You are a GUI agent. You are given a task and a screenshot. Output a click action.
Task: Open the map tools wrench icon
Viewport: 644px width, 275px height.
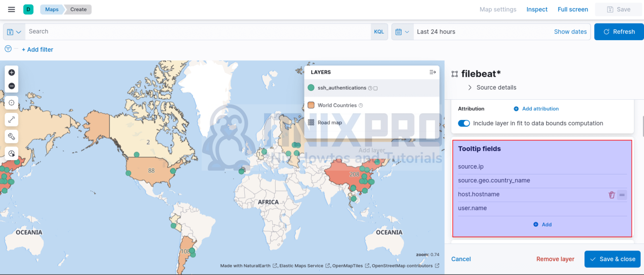point(11,136)
